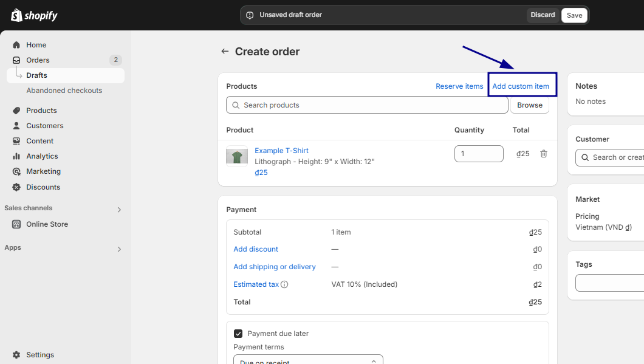The height and width of the screenshot is (364, 644).
Task: Click the Estimated tax info icon
Action: [x=284, y=284]
